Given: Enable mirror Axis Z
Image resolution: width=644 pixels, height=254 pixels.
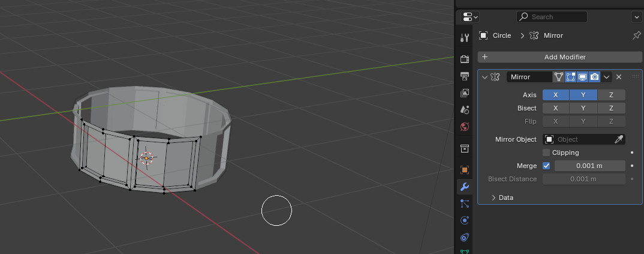Looking at the screenshot, I should coord(611,95).
